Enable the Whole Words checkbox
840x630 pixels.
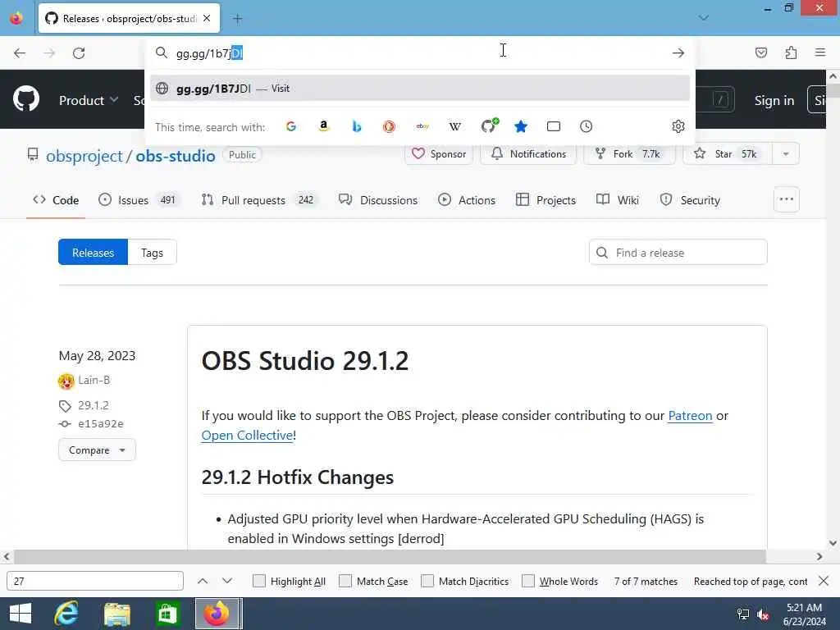[528, 581]
